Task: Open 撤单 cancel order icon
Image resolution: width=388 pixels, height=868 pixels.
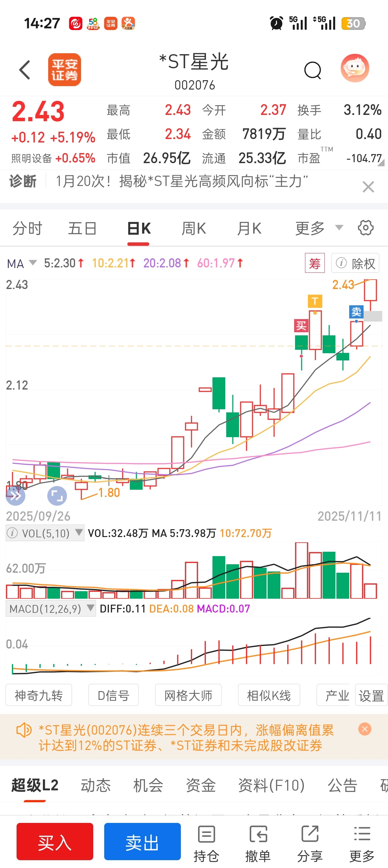Action: 258,843
